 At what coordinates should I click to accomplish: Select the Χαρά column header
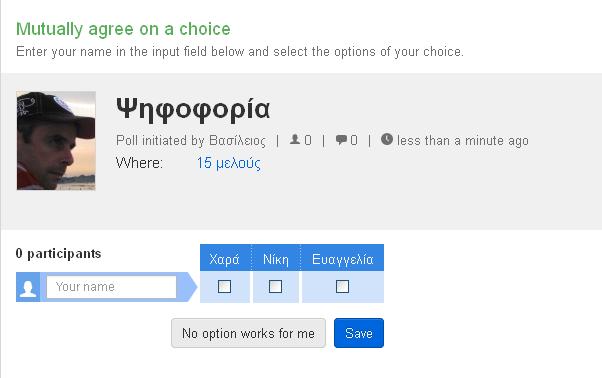point(225,258)
